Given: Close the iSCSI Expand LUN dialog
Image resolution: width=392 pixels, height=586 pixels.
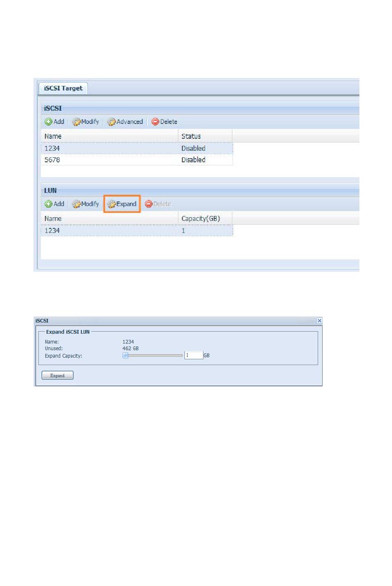Looking at the screenshot, I should [319, 321].
